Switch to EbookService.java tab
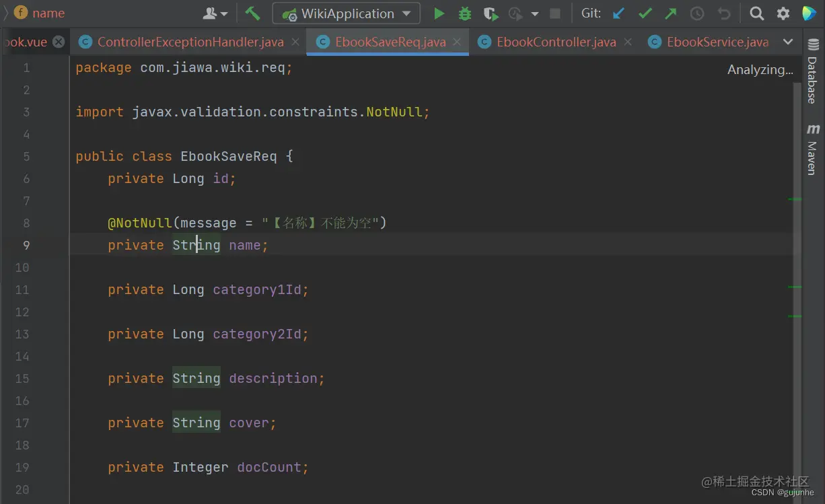The image size is (825, 504). tap(717, 42)
